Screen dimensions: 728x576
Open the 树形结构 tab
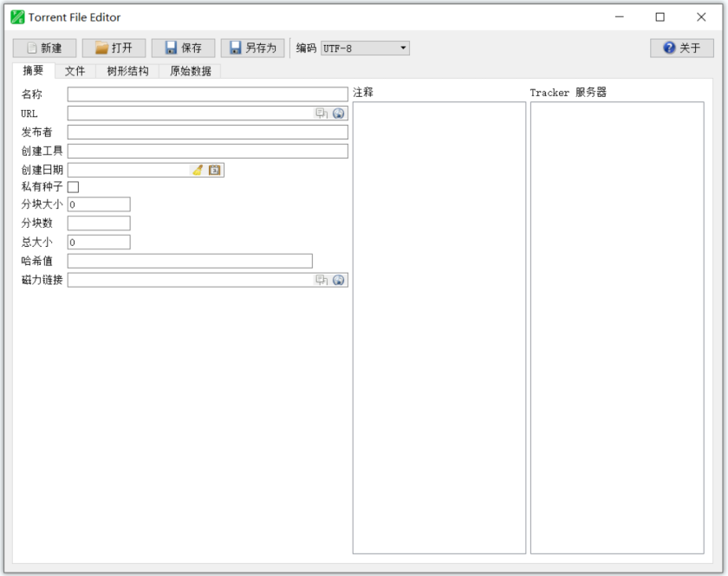click(127, 71)
